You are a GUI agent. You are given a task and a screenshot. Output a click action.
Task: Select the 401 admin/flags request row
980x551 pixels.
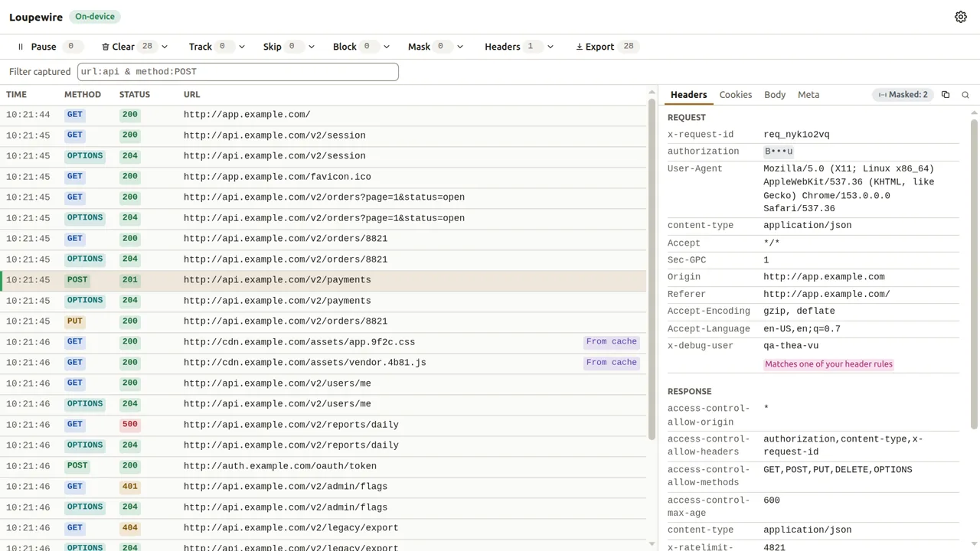(x=323, y=487)
